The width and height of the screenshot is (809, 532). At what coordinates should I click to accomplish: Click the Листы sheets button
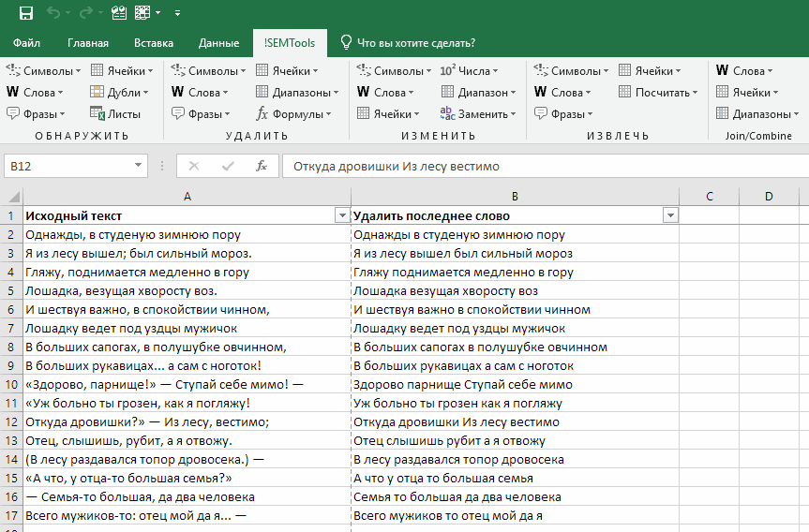[115, 114]
